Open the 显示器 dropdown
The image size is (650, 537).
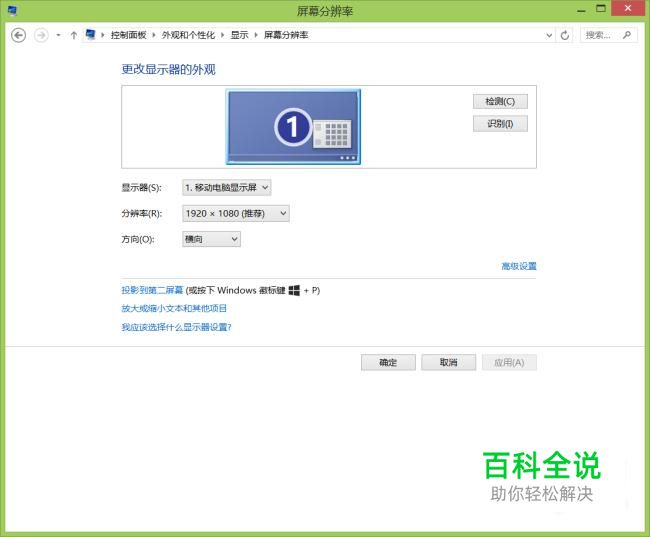227,188
